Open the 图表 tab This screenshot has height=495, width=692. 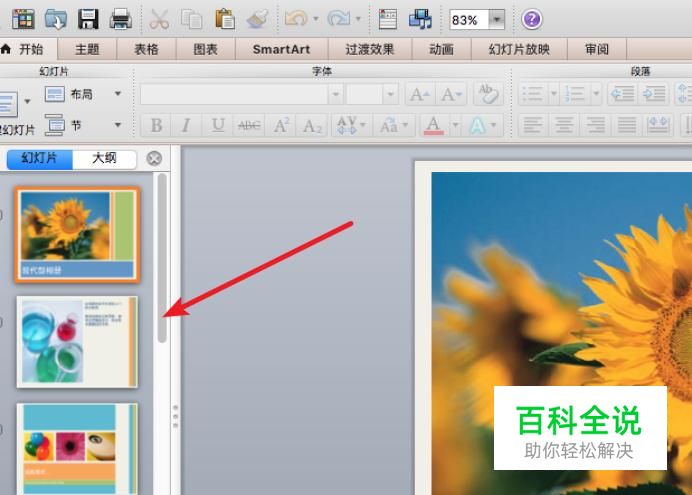point(206,49)
